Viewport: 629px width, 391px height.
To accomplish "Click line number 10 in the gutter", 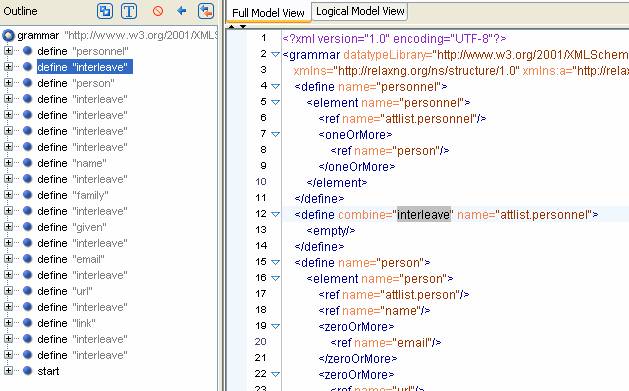I will [261, 182].
